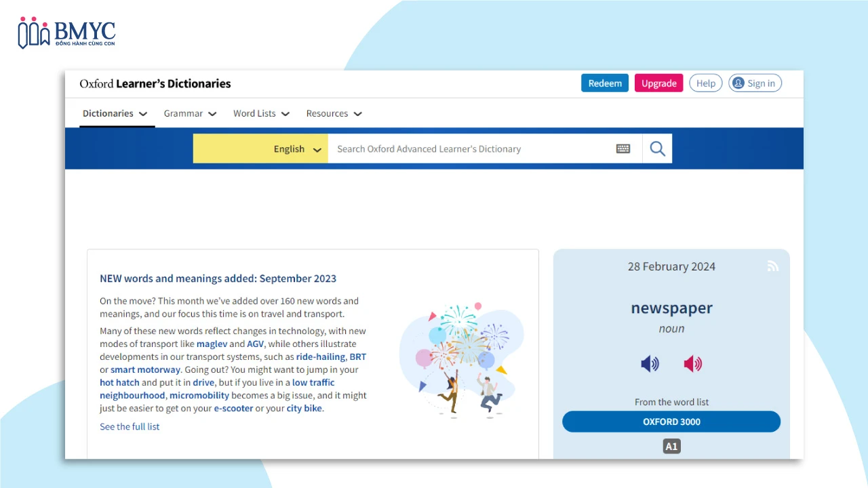
Task: Click the BMYC logo
Action: (66, 33)
